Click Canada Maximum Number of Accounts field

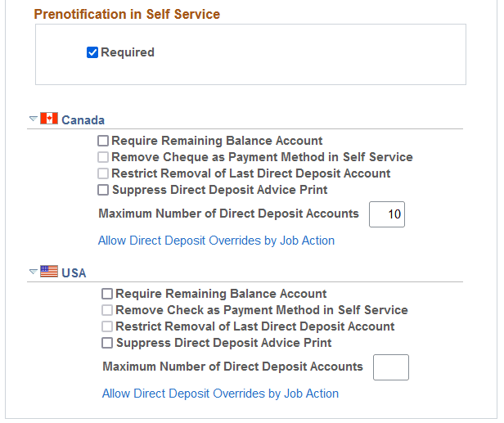tap(387, 214)
